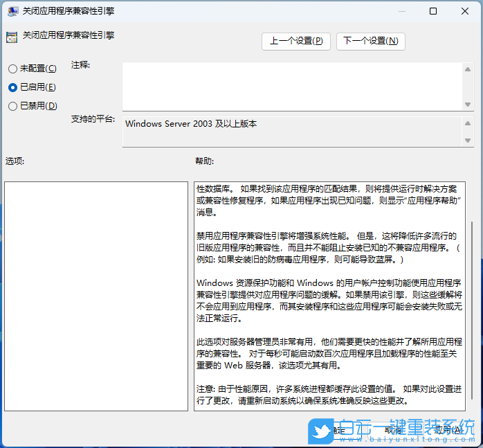Maximize the dialog window
Screen dimensions: 483x448
coord(433,11)
